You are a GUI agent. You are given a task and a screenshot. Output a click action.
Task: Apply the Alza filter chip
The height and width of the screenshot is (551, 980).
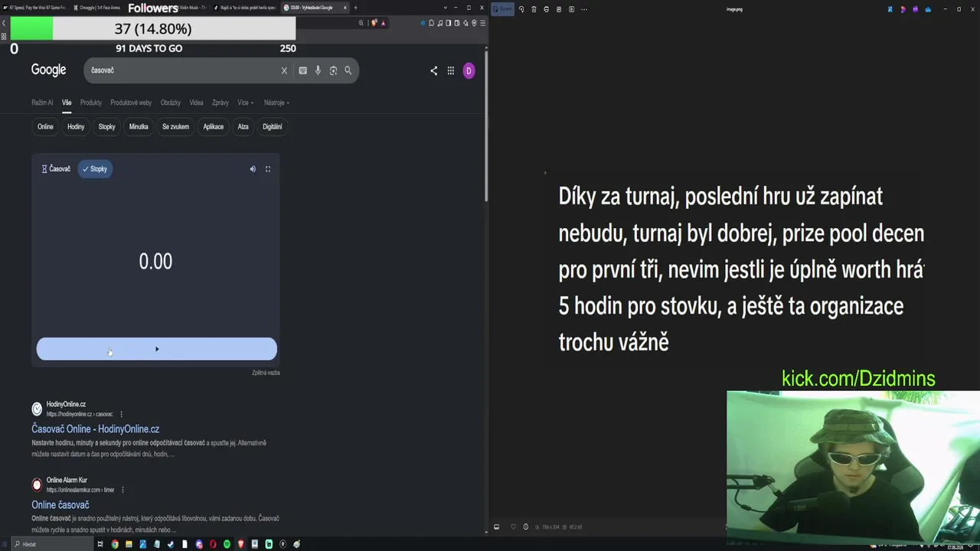click(x=243, y=127)
